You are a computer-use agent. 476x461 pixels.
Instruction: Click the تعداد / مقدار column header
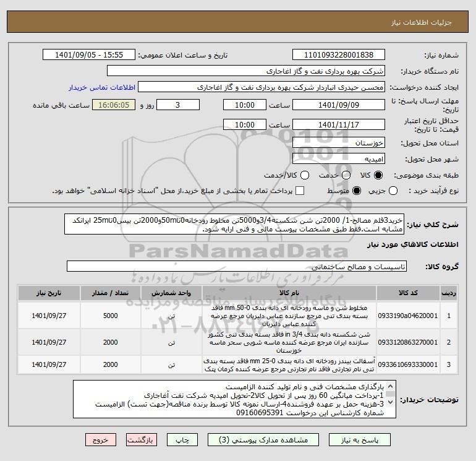click(110, 293)
